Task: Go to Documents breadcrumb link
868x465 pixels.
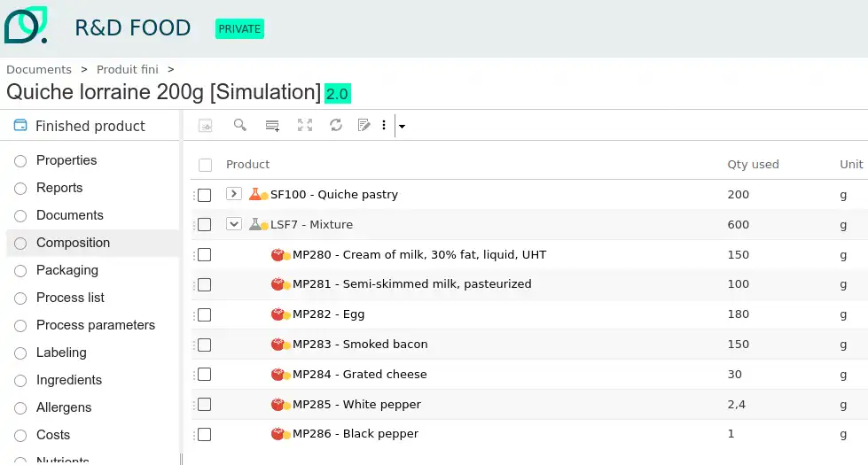Action: [39, 69]
